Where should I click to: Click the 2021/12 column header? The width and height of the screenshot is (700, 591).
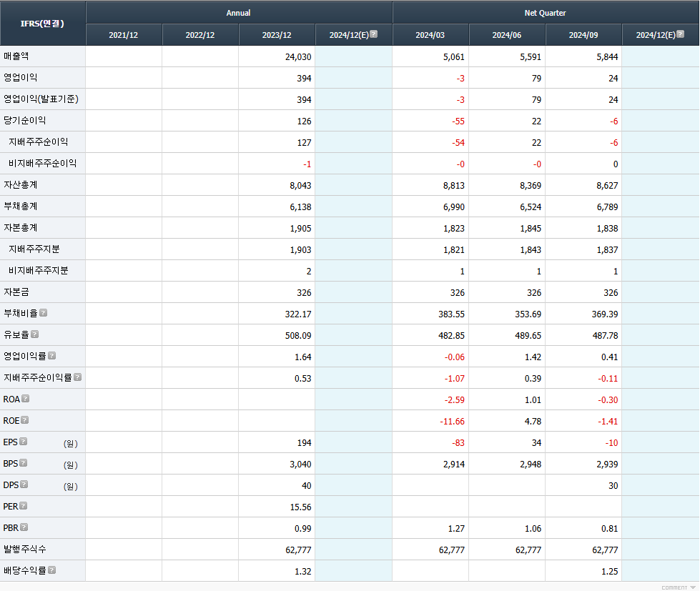124,35
